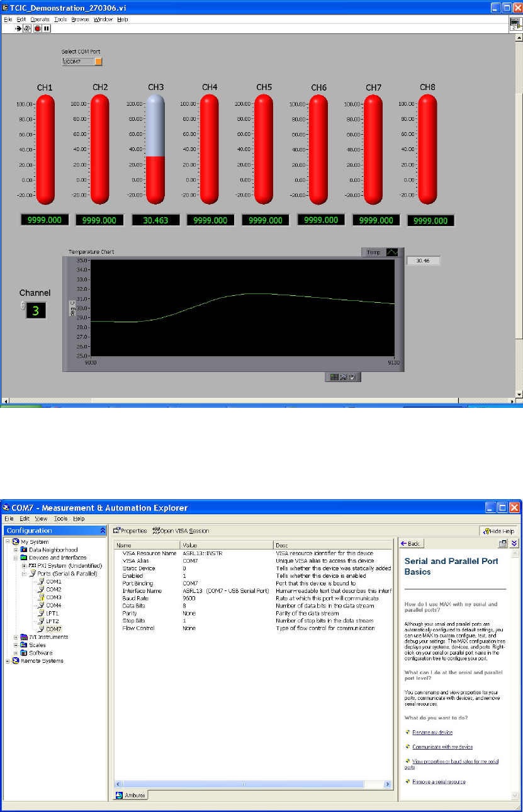Click the Back button in help pane
This screenshot has width=523, height=812.
point(413,543)
